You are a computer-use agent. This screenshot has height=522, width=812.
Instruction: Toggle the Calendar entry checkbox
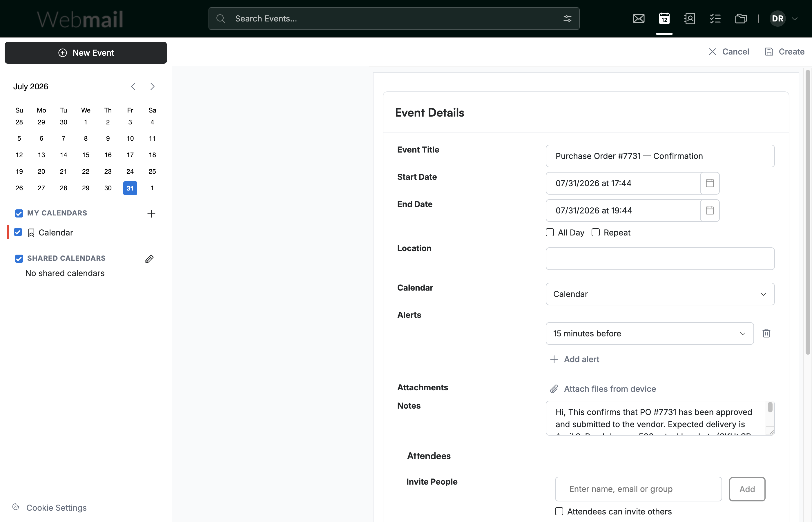click(x=18, y=232)
